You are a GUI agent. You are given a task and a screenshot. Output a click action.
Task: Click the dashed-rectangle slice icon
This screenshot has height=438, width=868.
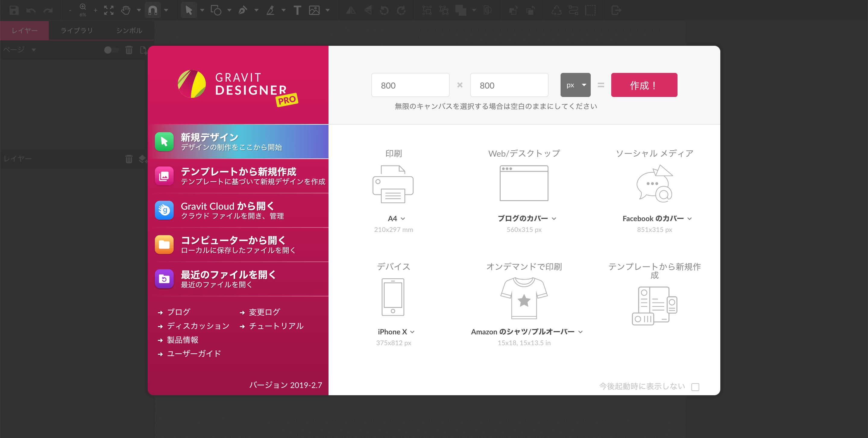[x=591, y=11]
